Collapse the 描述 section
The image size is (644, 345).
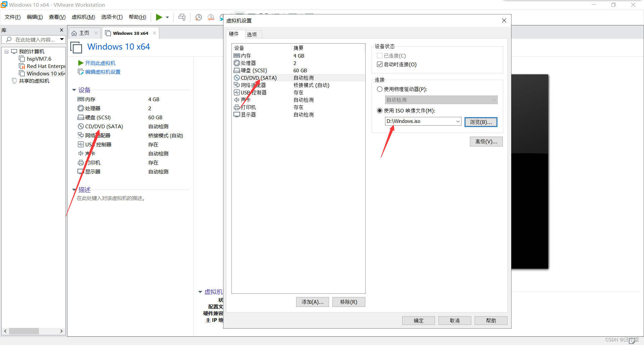coord(74,190)
